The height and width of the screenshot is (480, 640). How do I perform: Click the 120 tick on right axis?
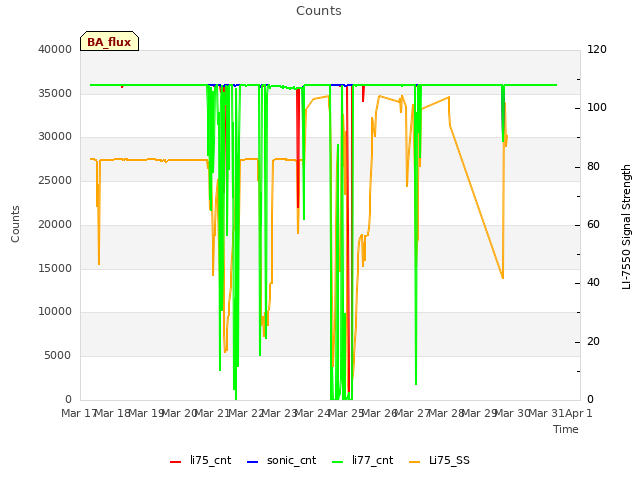(x=597, y=49)
